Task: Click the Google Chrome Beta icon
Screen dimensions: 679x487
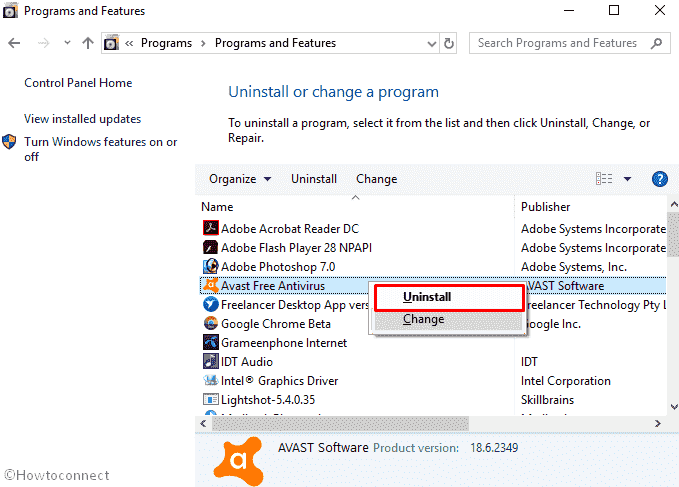Action: tap(211, 324)
